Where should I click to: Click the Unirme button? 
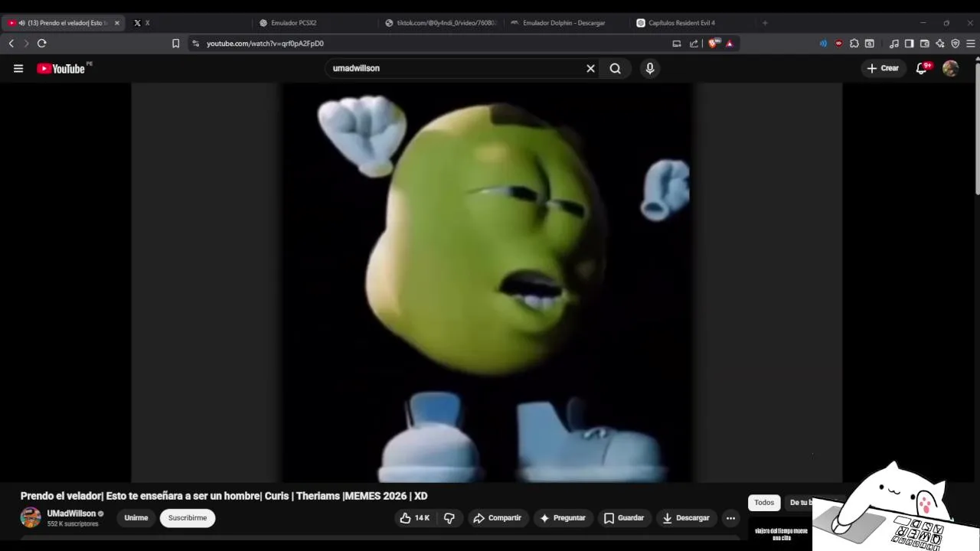136,518
